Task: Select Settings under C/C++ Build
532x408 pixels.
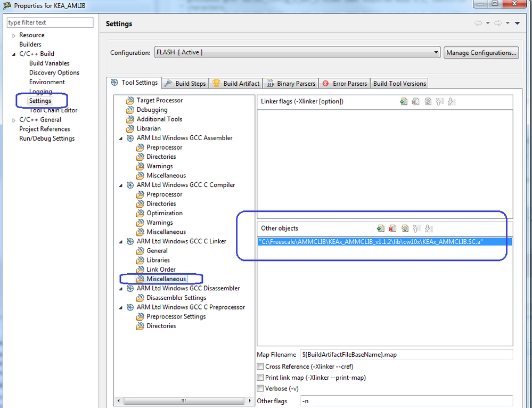Action: pyautogui.click(x=40, y=101)
